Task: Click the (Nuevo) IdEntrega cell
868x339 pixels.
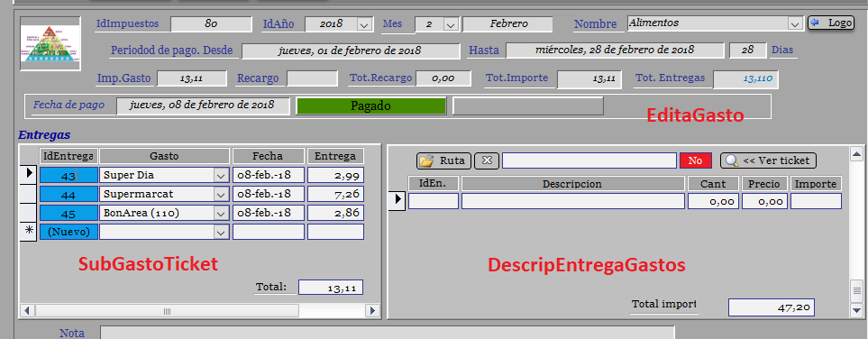Action: tap(69, 232)
